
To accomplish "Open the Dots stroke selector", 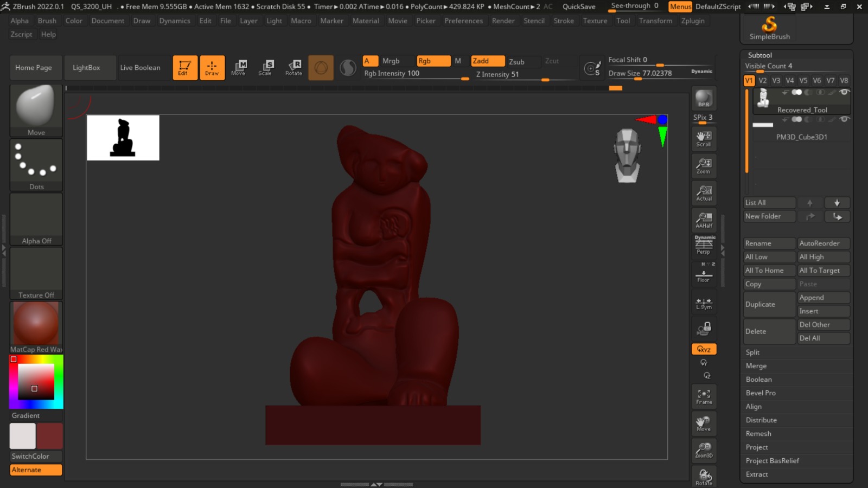I will point(36,165).
